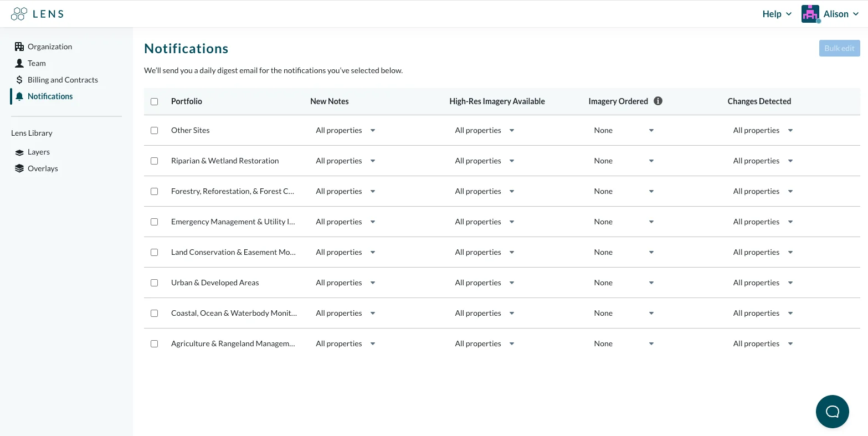
Task: Click the Lens hexagon logo
Action: point(19,14)
